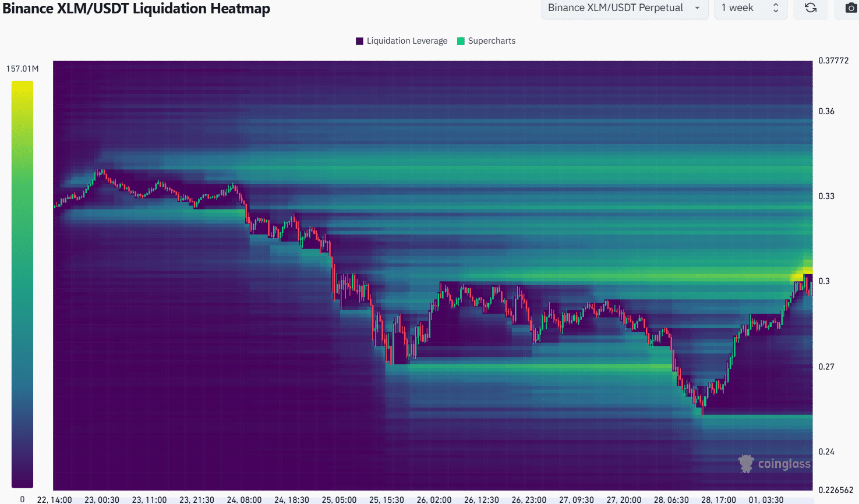Click the 28, 17:00 time label
859x504 pixels.
click(x=719, y=499)
